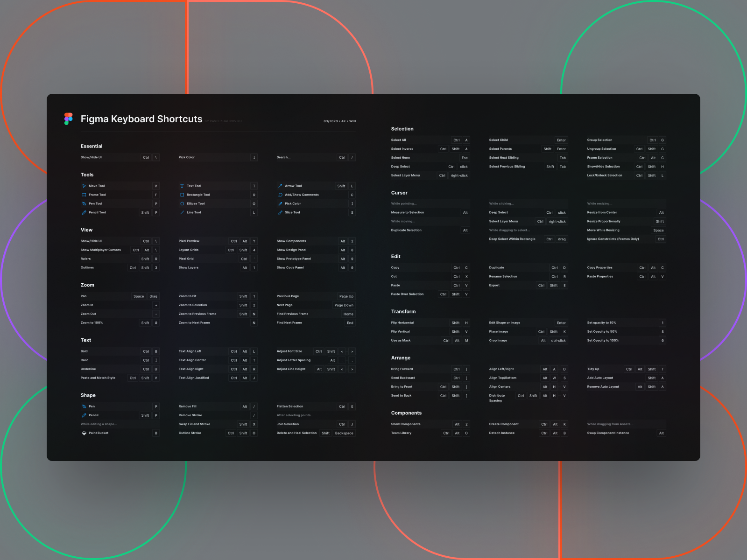Select the Arrow Tool icon
Image resolution: width=747 pixels, height=560 pixels.
[x=280, y=186]
